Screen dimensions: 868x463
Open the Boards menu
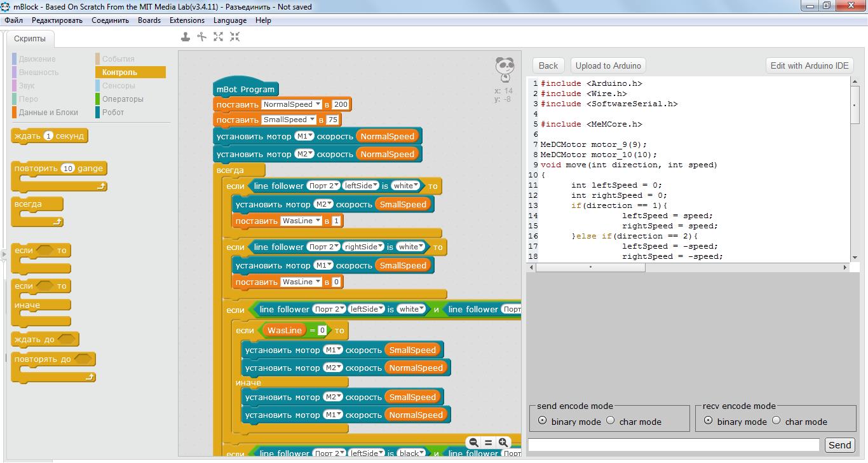pyautogui.click(x=149, y=20)
